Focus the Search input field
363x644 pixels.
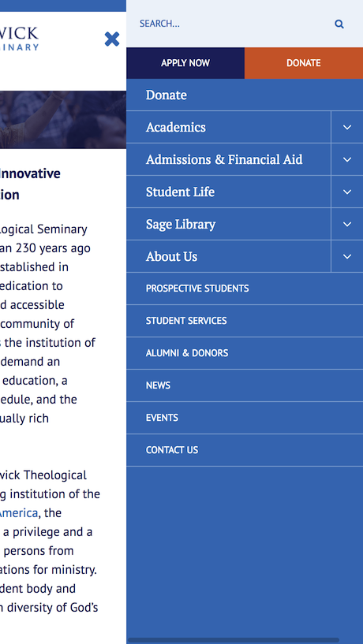click(x=230, y=24)
